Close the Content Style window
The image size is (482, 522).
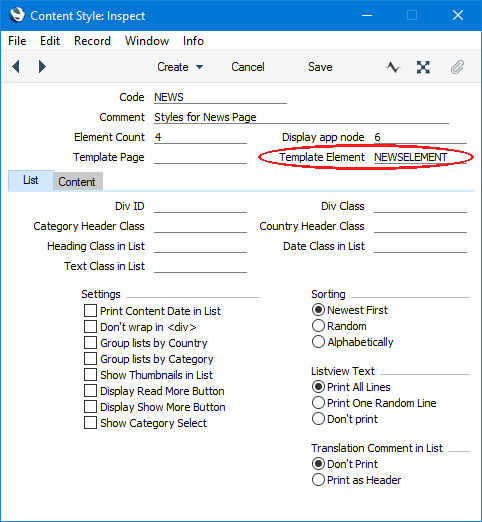pos(458,15)
